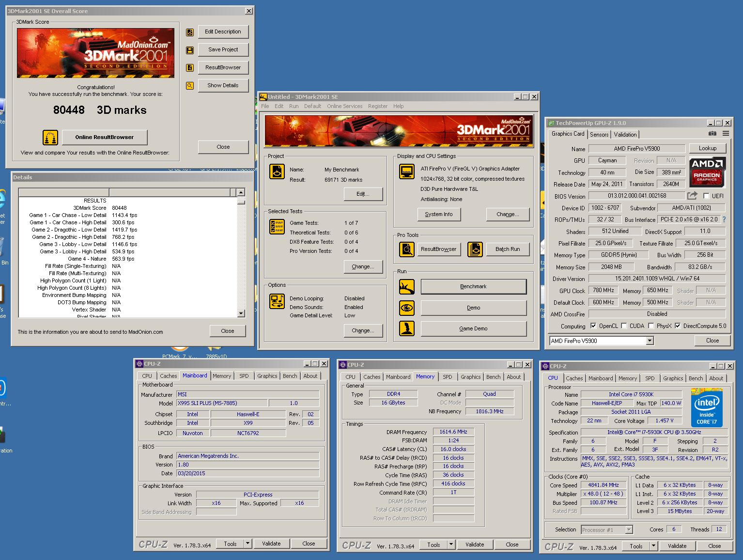This screenshot has width=743, height=560.
Task: Click the Edit... button in Project group
Action: tap(363, 194)
